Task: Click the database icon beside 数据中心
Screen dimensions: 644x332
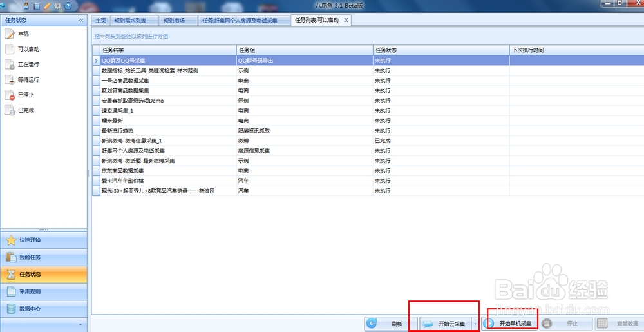Action: click(11, 309)
